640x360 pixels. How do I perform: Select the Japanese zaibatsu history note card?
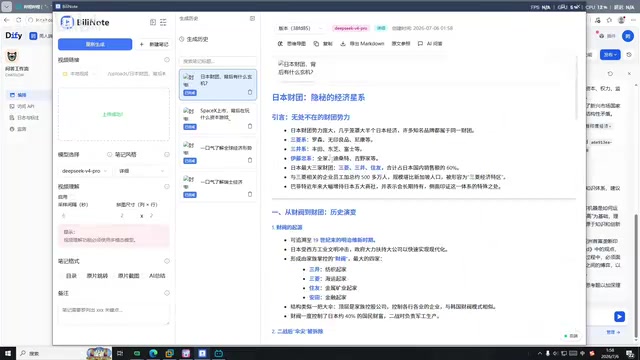click(x=218, y=84)
